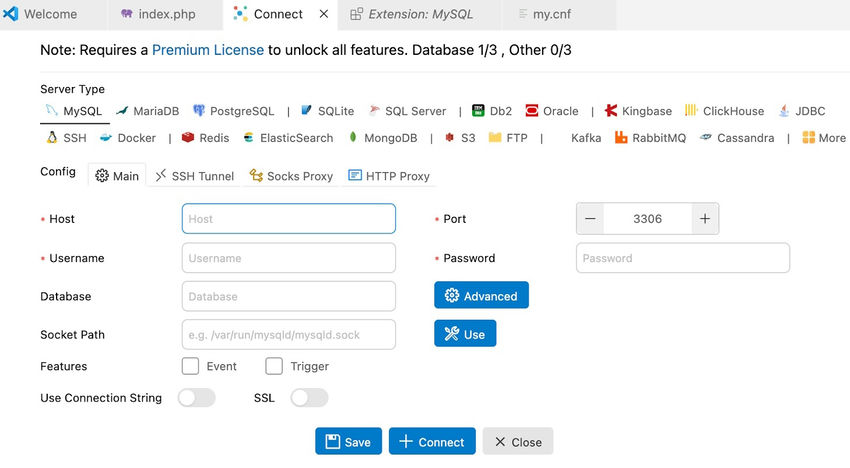This screenshot has height=468, width=850.
Task: Toggle the SSL switch on
Action: [309, 398]
